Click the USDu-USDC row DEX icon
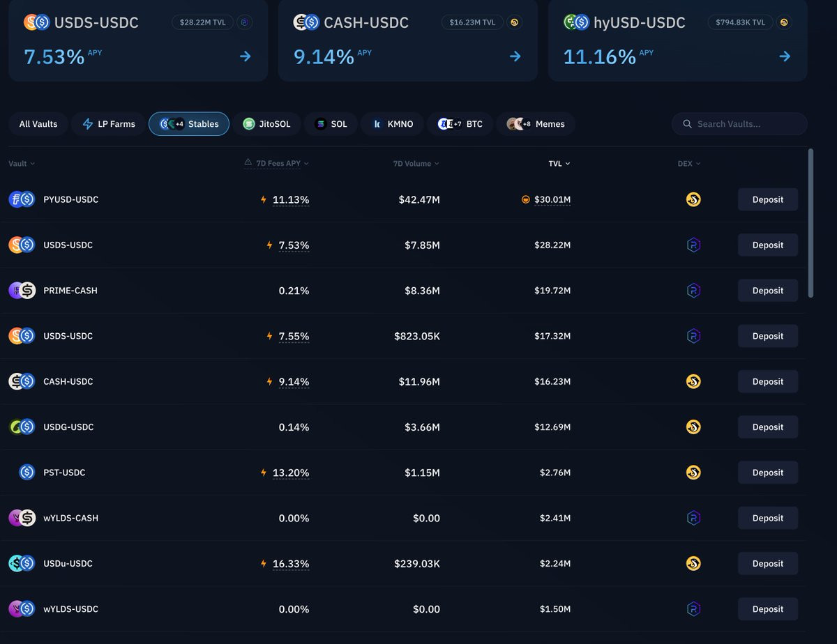 (x=693, y=563)
